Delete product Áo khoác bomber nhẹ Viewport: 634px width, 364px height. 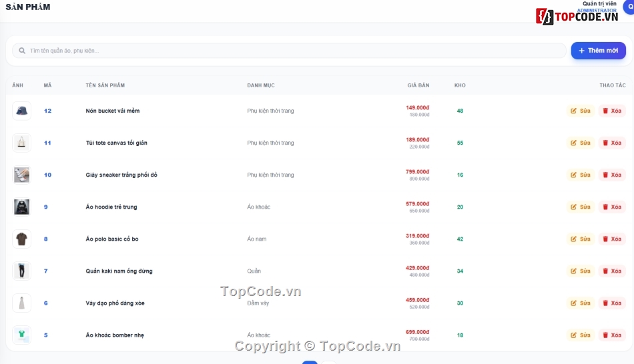[x=612, y=335]
